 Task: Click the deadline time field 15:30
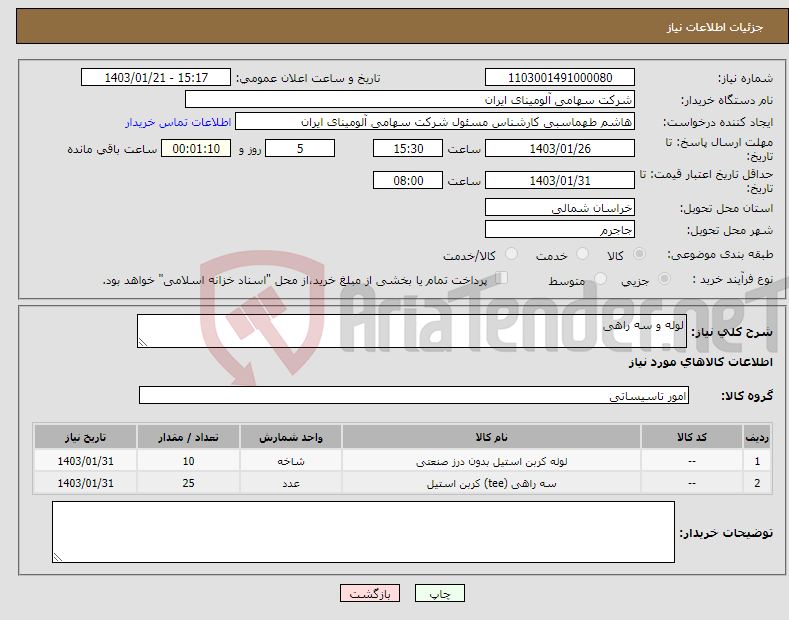pyautogui.click(x=408, y=148)
